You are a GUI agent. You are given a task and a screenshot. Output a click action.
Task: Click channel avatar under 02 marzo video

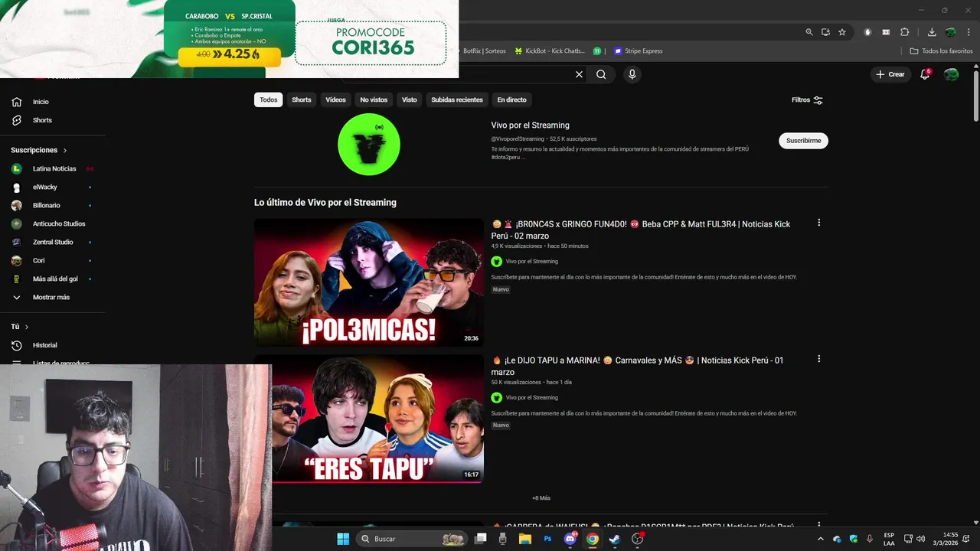tap(496, 261)
